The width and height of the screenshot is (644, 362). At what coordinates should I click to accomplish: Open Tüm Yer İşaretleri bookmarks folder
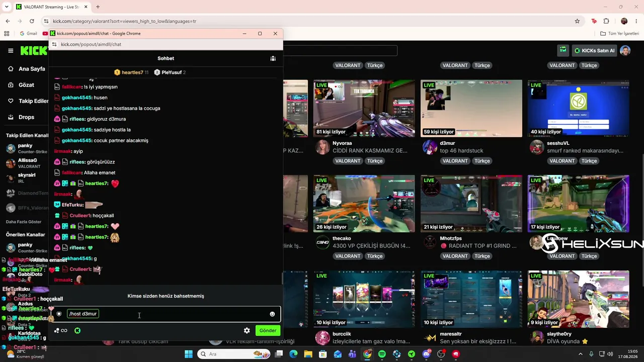619,33
